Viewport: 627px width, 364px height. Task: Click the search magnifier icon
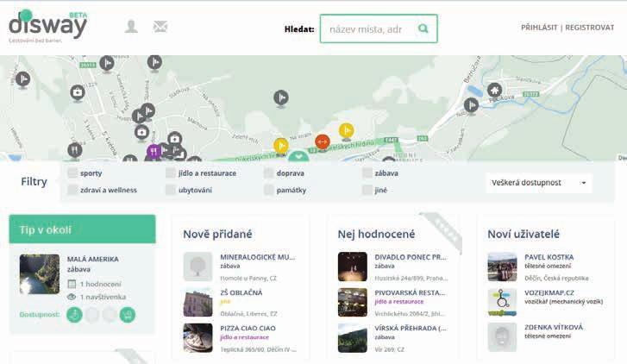(x=423, y=28)
